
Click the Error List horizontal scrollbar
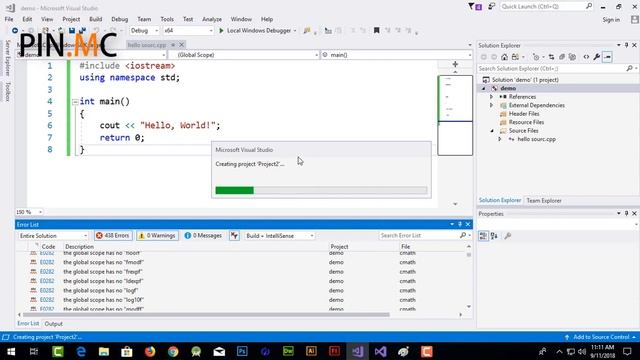(x=206, y=315)
